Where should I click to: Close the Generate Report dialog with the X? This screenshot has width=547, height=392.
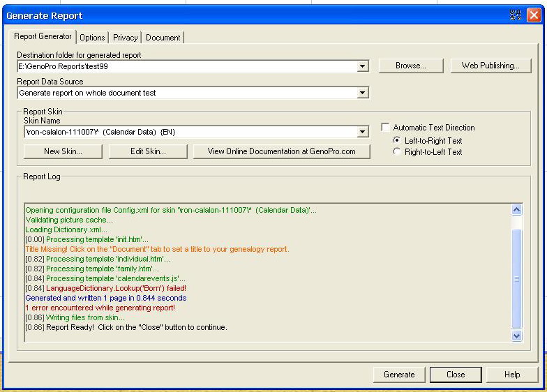[x=534, y=15]
